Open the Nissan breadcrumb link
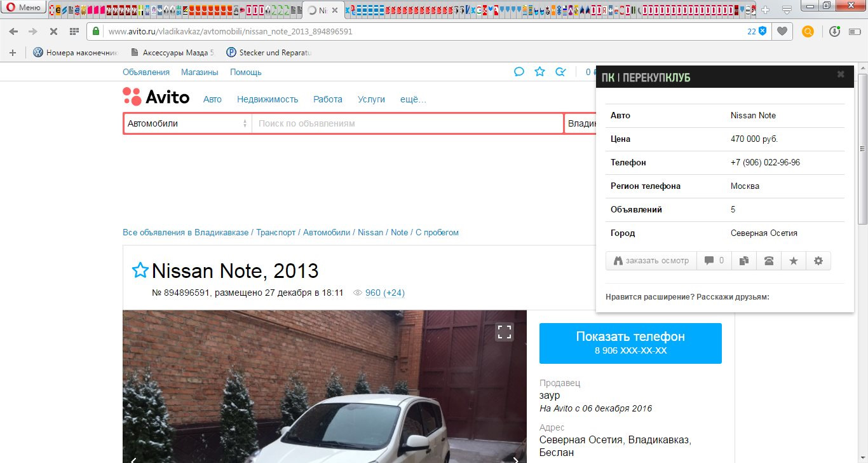 [x=370, y=232]
